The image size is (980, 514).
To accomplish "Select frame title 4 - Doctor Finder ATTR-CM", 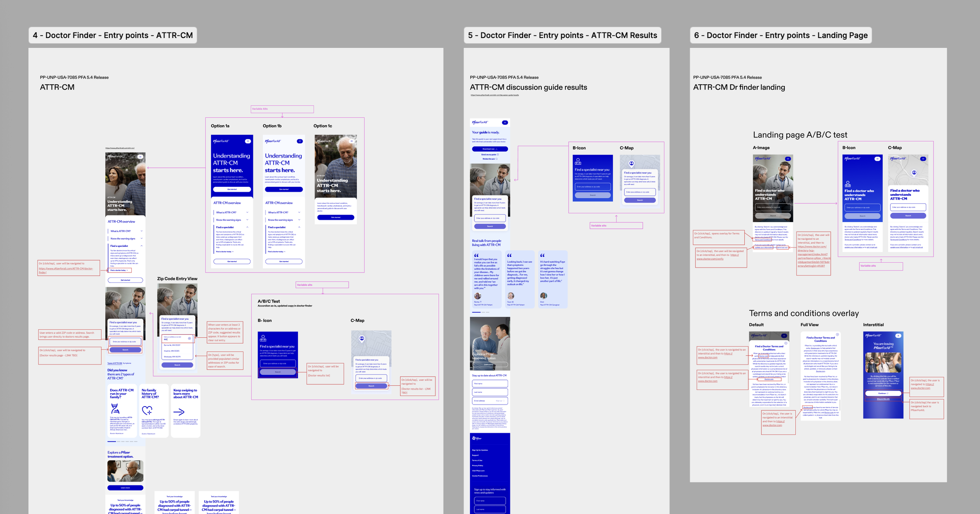I will 113,35.
